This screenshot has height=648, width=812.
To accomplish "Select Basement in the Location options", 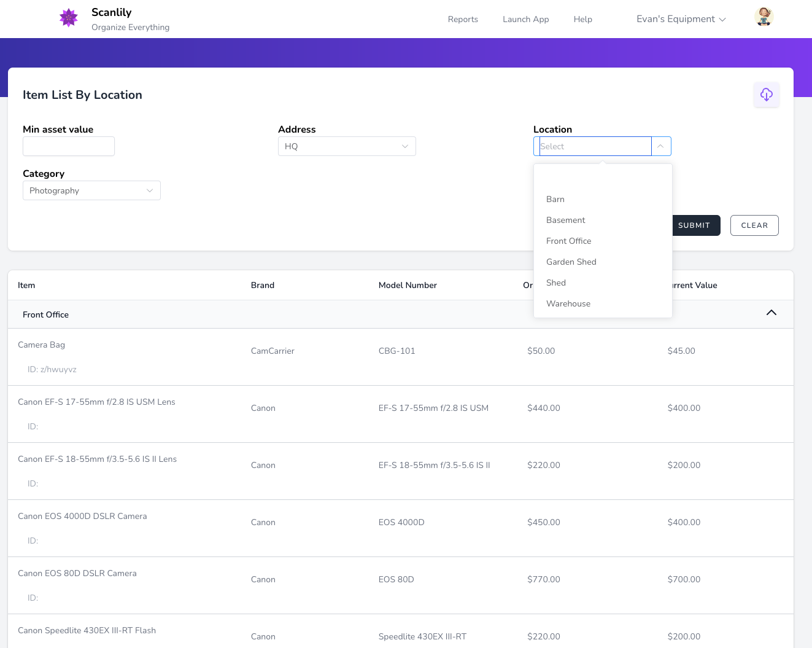I will pyautogui.click(x=565, y=220).
